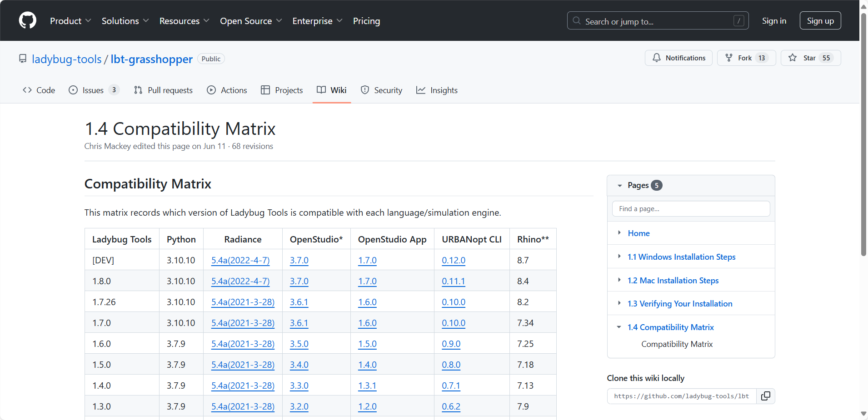Expand the 1.1 Windows Installation Steps arrow
868x420 pixels.
tap(619, 257)
